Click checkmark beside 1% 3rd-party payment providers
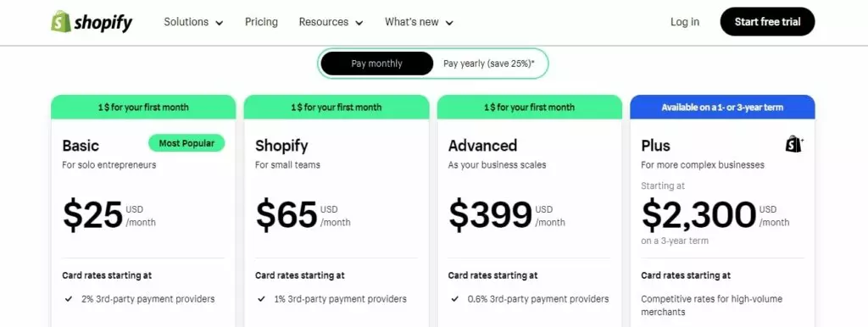Image resolution: width=868 pixels, height=327 pixels. coord(261,299)
